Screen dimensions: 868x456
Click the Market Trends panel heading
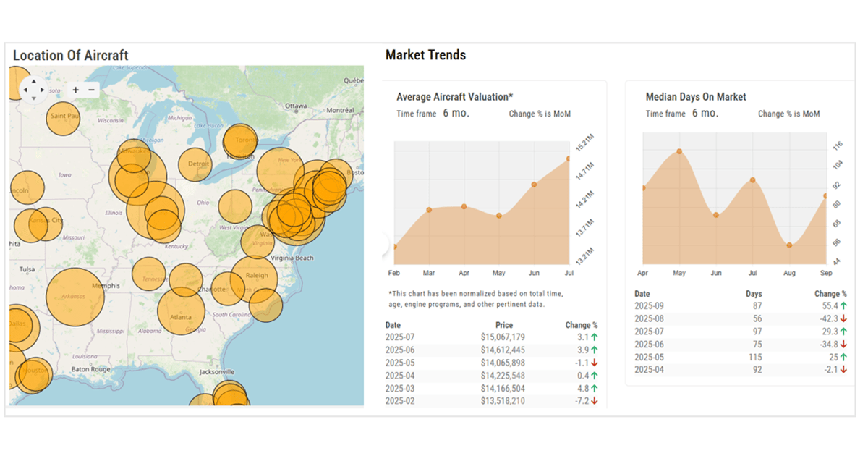tap(425, 54)
